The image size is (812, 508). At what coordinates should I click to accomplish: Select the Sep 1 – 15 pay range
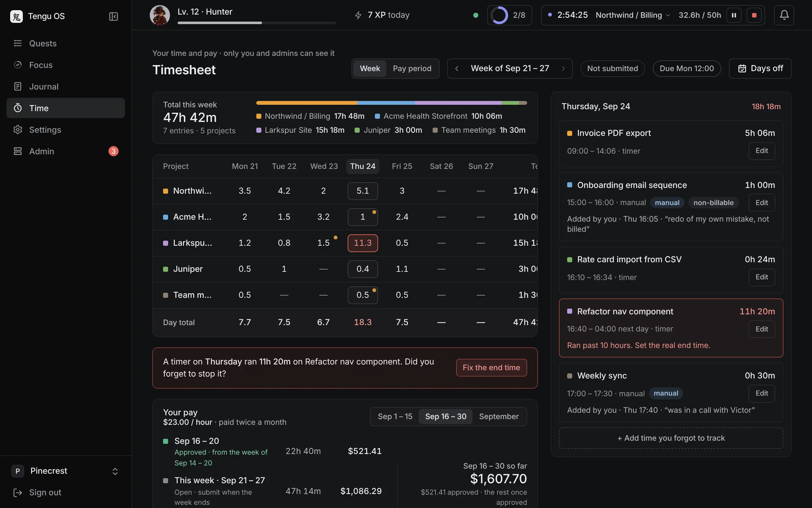coord(395,417)
